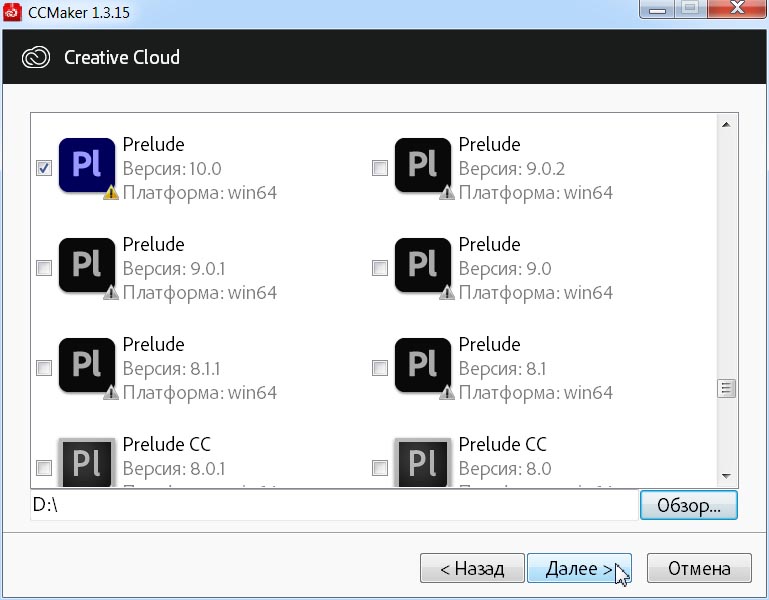Click the Prelude CC 8.0.1 Pl icon
Viewport: 769px width, 600px height.
(x=87, y=463)
